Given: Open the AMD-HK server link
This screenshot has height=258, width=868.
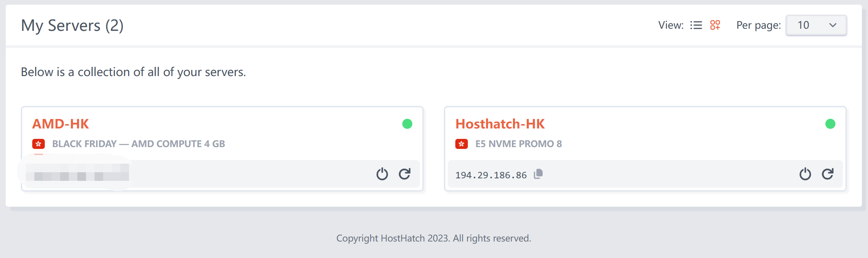Looking at the screenshot, I should [x=61, y=124].
